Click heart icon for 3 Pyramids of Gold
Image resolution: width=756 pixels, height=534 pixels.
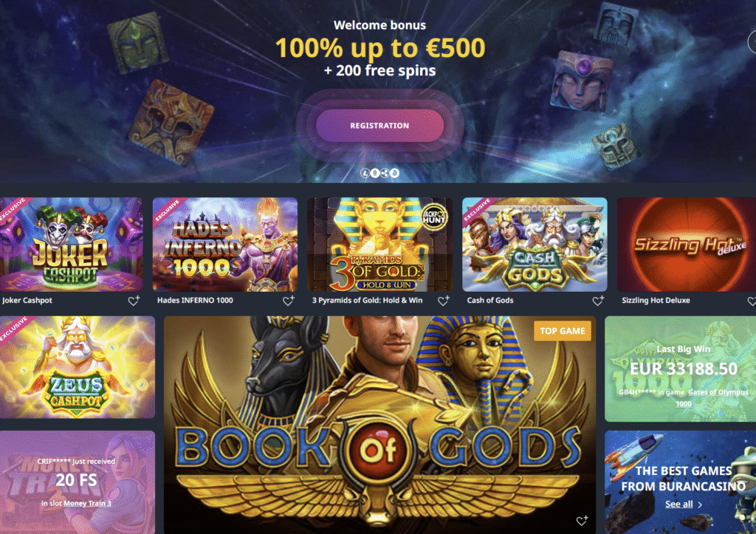tap(443, 301)
